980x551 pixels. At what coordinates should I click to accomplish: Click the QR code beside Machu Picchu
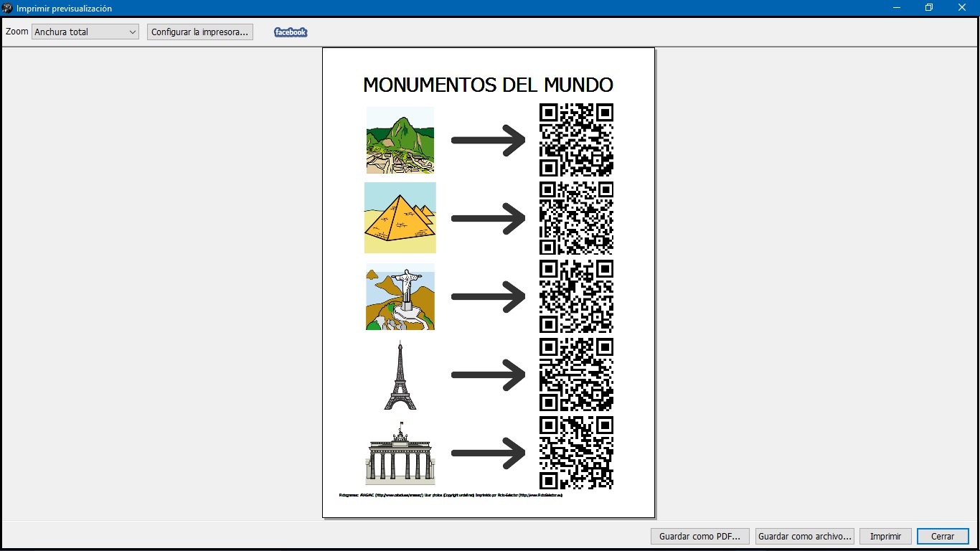[x=576, y=140]
